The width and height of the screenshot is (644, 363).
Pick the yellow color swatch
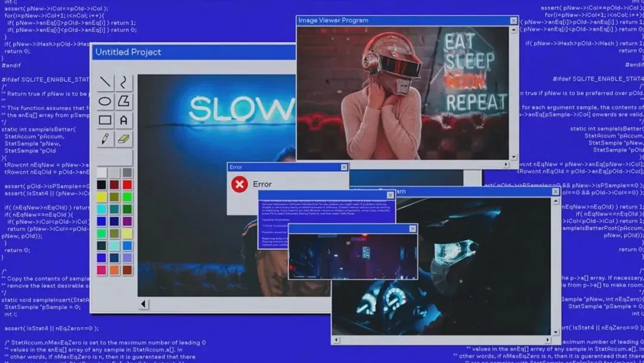click(x=101, y=196)
